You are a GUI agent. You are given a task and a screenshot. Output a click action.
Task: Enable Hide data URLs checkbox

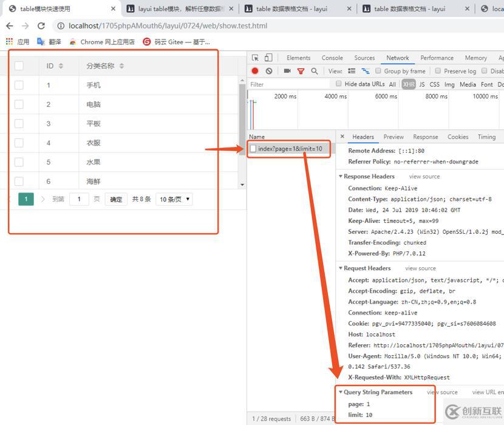pyautogui.click(x=338, y=84)
